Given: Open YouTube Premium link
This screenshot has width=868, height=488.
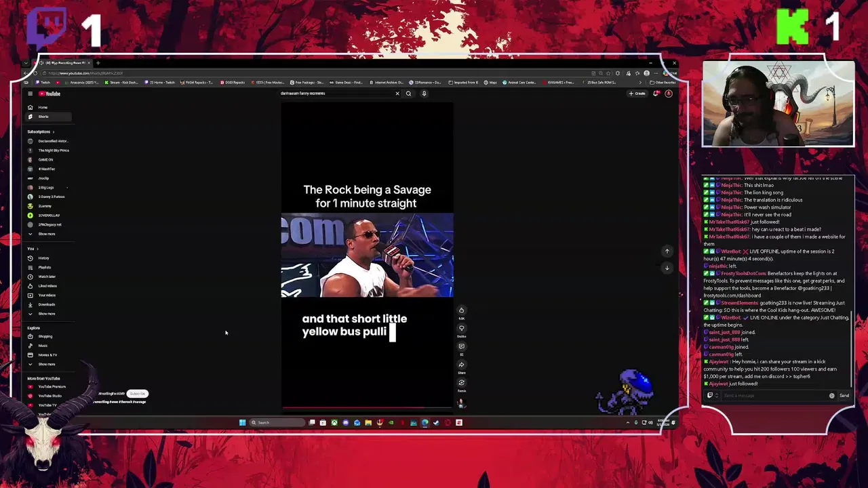Looking at the screenshot, I should tap(47, 386).
